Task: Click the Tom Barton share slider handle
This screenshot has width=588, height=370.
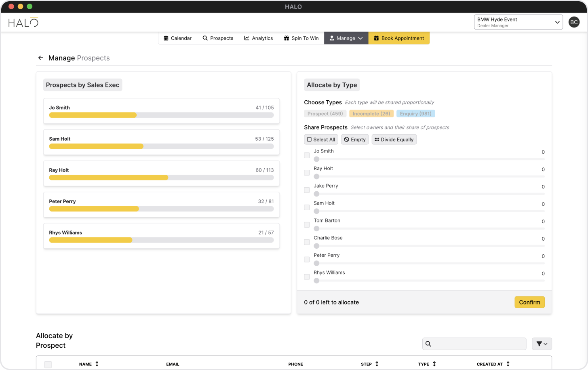Action: [316, 229]
